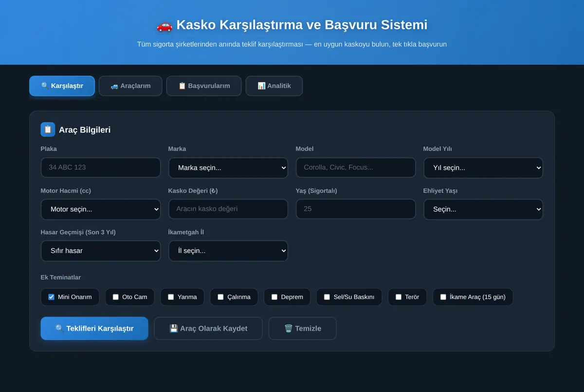This screenshot has height=392, width=584.
Task: Open the Hasar Geçmişi dropdown
Action: pos(101,251)
